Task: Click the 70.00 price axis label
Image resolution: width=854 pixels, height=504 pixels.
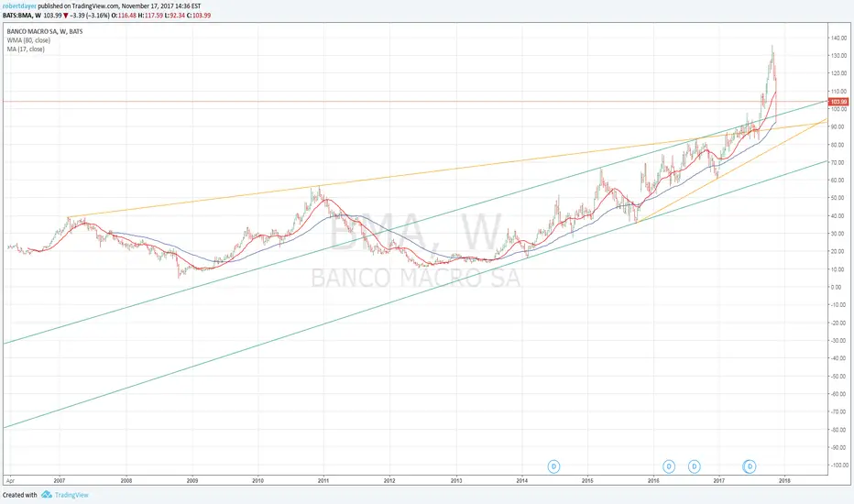Action: 838,163
